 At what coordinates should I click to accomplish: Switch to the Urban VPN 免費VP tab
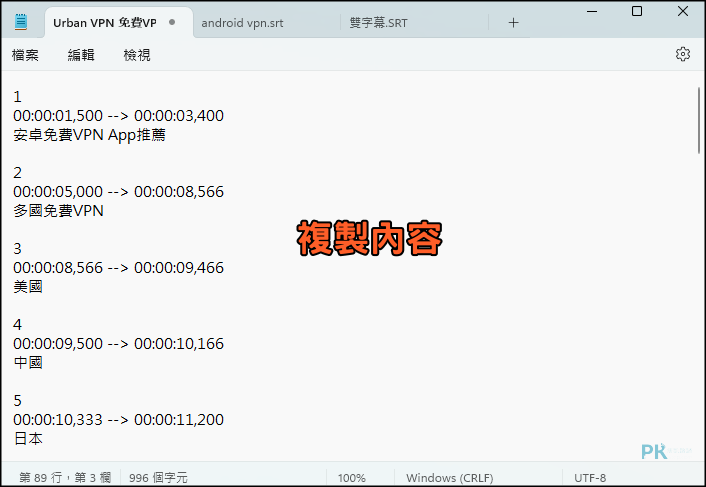118,23
